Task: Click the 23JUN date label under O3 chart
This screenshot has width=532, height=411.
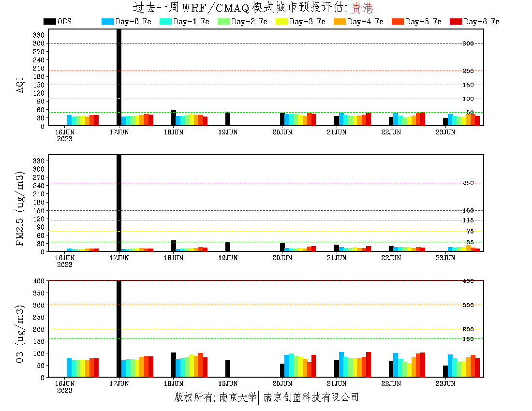Action: tap(445, 383)
